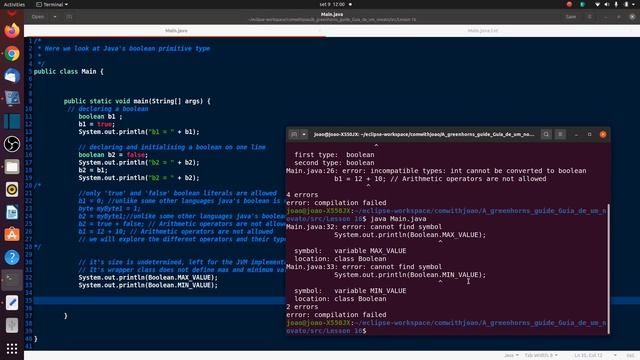Screen dimensions: 640x360
Task: Click 'boolean b2 = false;' line in editor
Action: pos(113,155)
